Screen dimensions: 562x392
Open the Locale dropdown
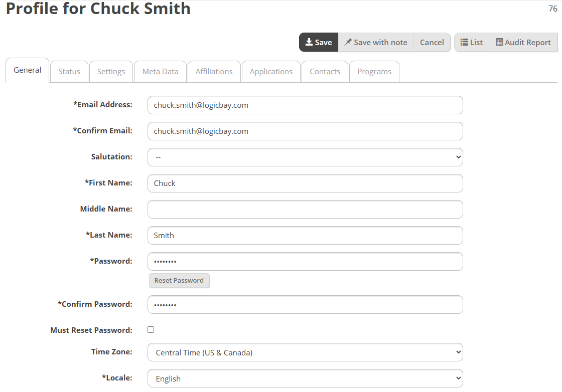coord(305,378)
